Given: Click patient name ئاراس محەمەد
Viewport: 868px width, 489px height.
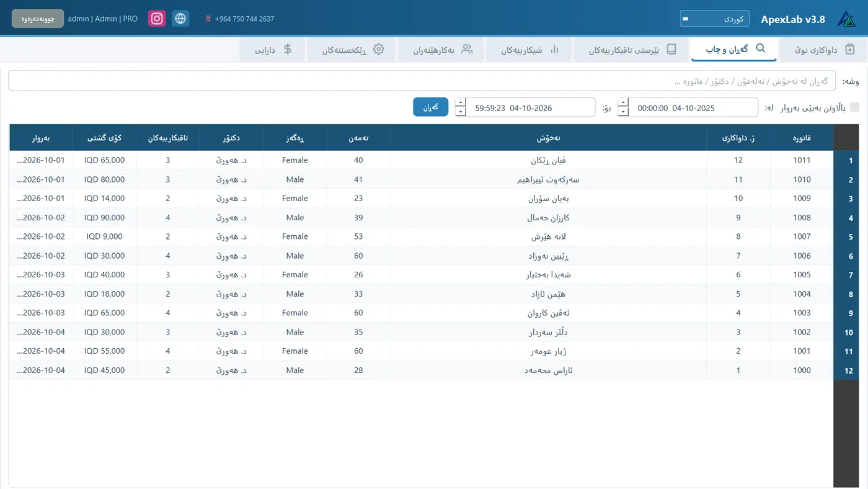Looking at the screenshot, I should (x=548, y=370).
